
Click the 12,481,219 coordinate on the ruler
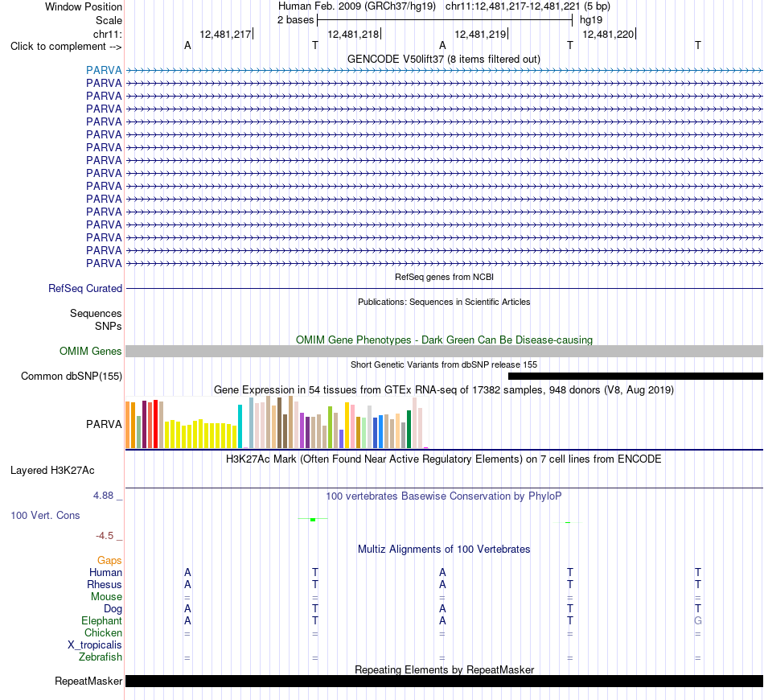(x=480, y=34)
